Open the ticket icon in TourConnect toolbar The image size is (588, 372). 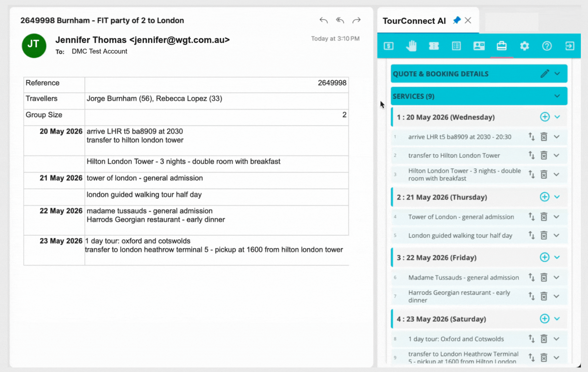[434, 46]
